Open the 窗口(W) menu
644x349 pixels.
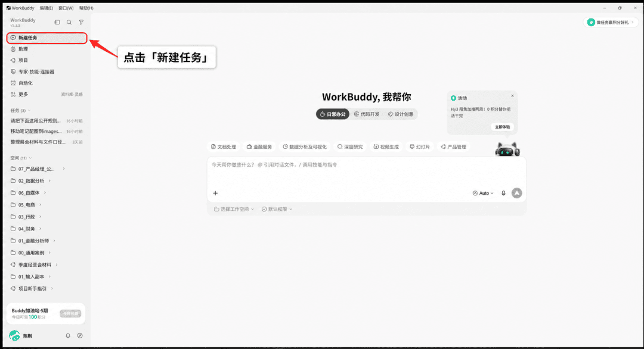pos(66,8)
